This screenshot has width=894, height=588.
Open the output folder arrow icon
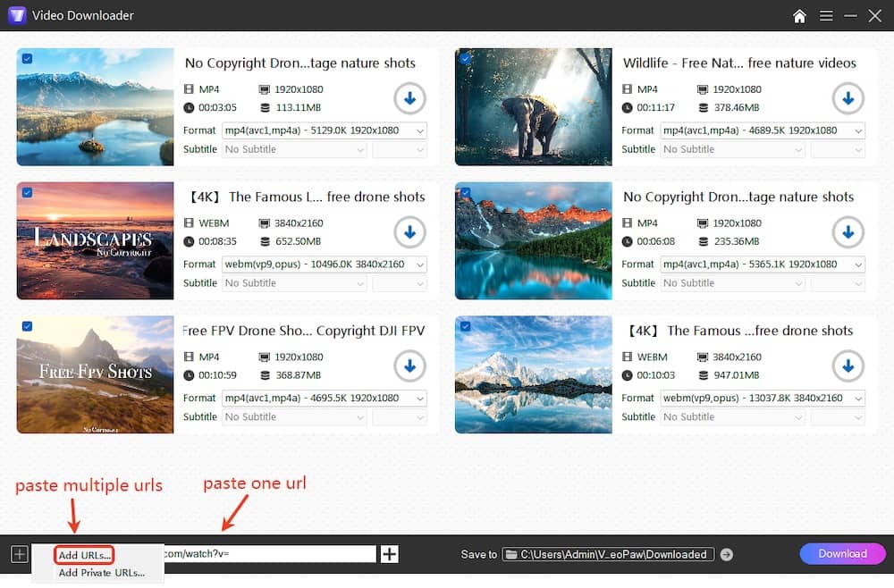click(x=726, y=554)
